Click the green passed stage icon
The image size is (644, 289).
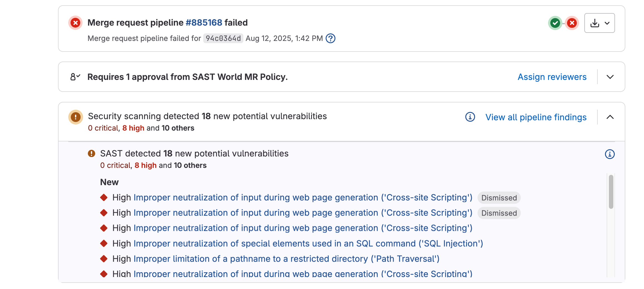555,23
